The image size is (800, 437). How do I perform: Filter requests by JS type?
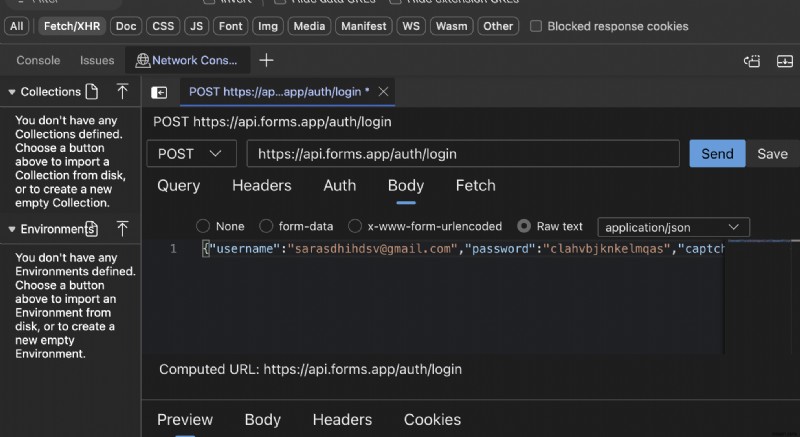tap(196, 26)
